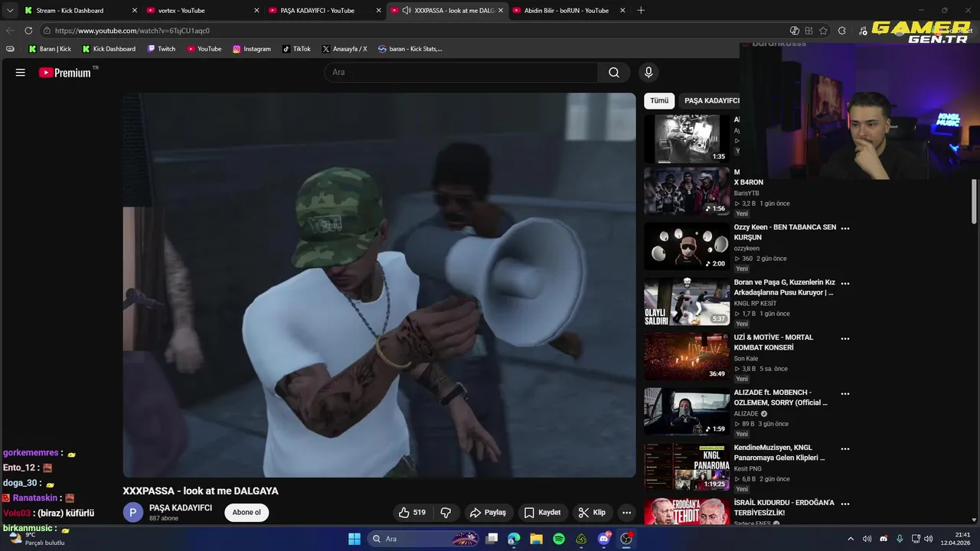Click the video player to pause
Screen dimensions: 980x551
pyautogui.click(x=379, y=285)
